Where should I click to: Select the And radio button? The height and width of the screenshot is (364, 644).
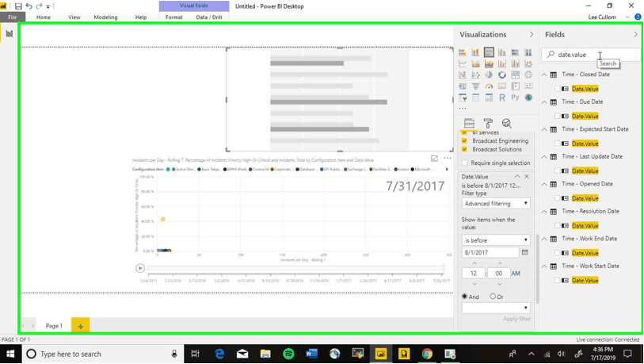pos(464,296)
